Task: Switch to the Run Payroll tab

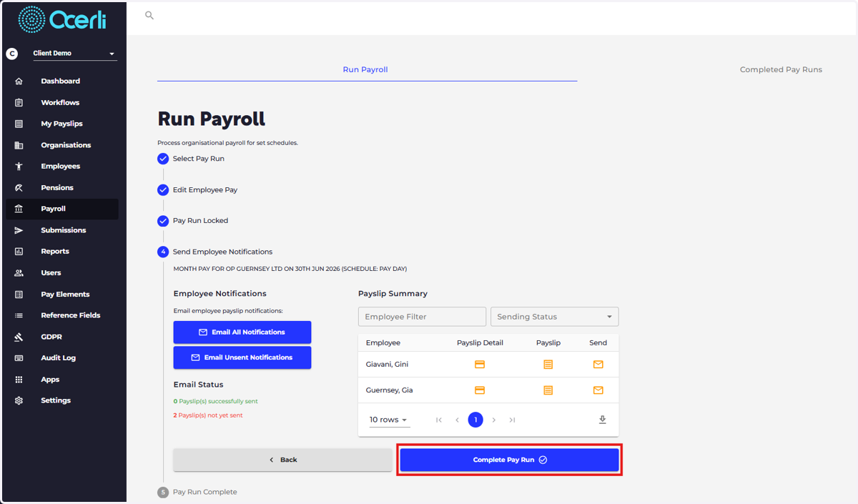Action: coord(365,69)
